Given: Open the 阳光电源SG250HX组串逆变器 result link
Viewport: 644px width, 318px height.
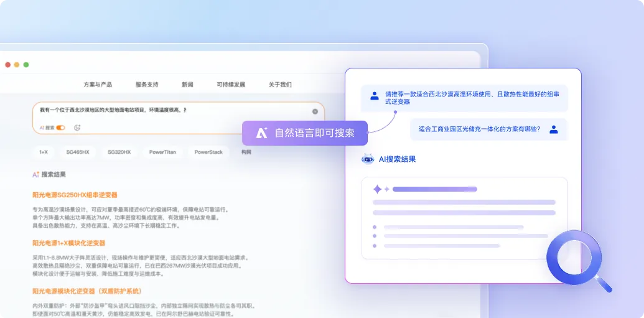Looking at the screenshot, I should pos(75,195).
